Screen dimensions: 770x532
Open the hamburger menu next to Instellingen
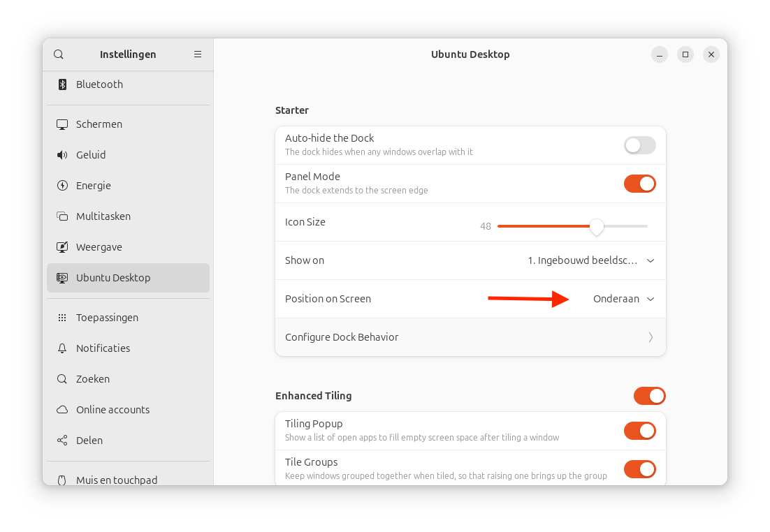[198, 54]
